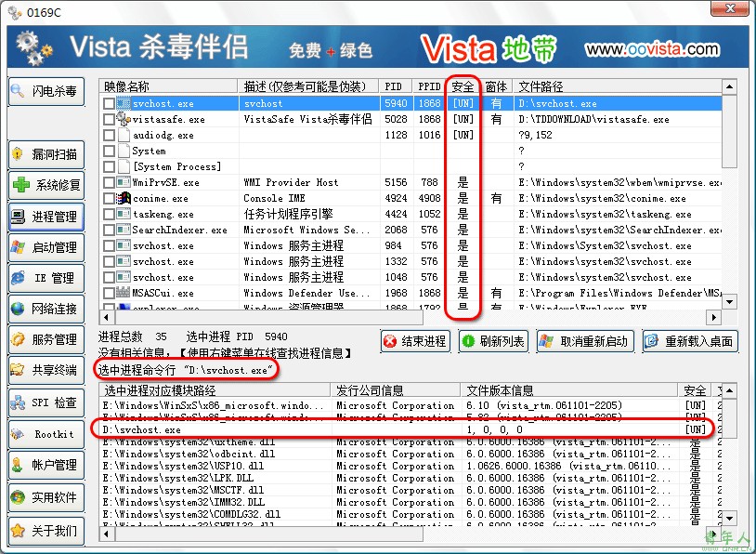Select the D:\svchost.exe module row

(411, 429)
